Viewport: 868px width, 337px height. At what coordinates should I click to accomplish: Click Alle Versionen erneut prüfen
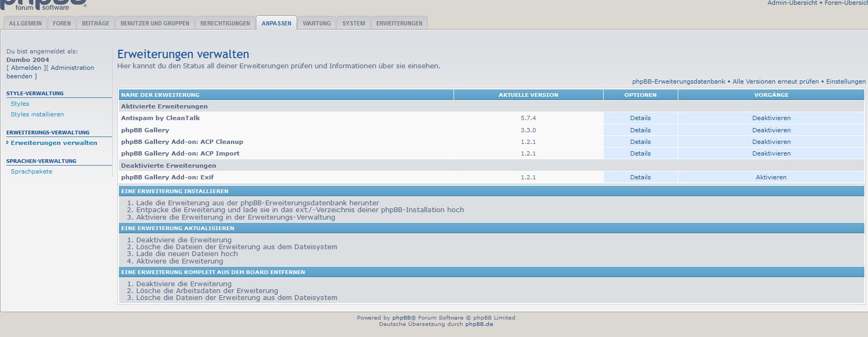click(x=775, y=81)
